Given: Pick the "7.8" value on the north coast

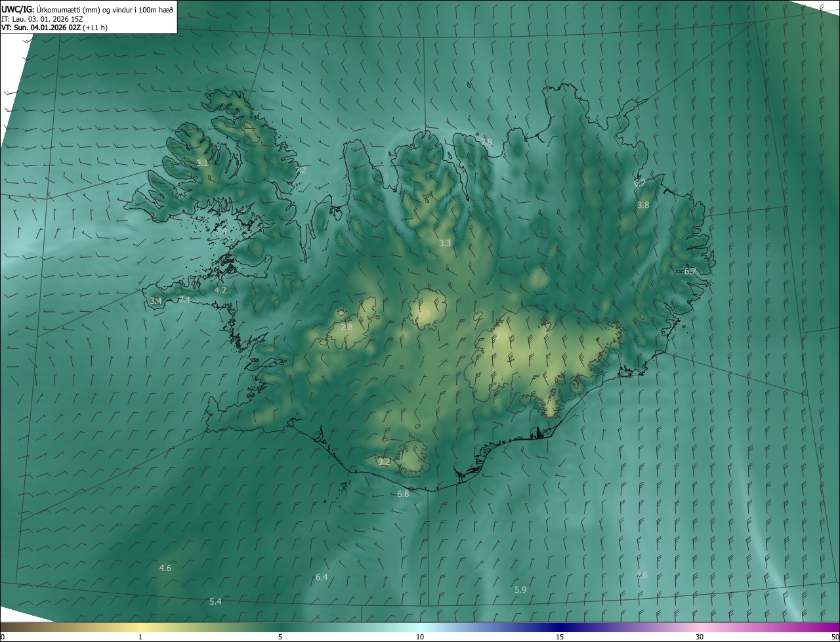Looking at the screenshot, I should click(486, 142).
